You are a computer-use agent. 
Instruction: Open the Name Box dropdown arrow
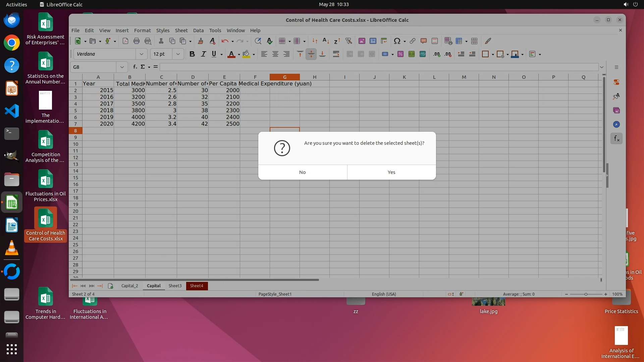[122, 67]
